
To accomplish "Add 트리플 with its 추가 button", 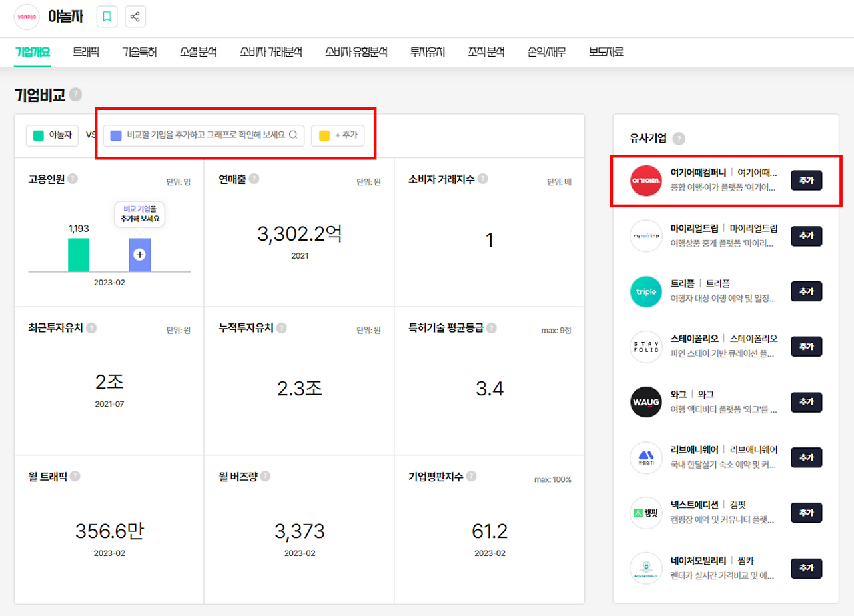I will tap(806, 291).
